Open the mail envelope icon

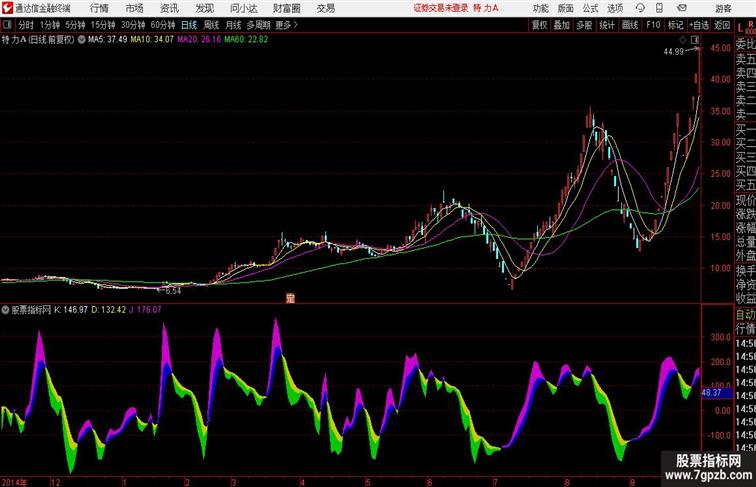pyautogui.click(x=681, y=8)
